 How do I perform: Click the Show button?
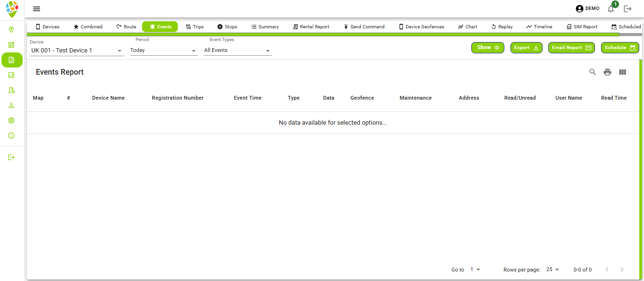[487, 48]
